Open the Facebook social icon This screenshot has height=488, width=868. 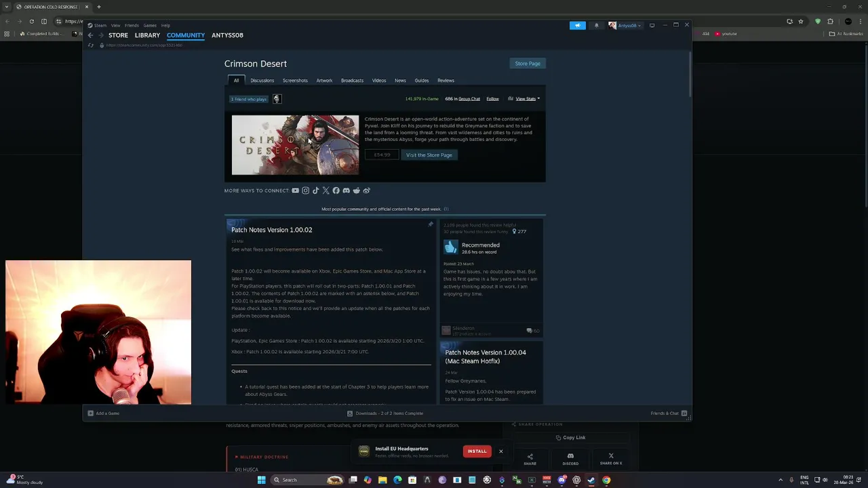[x=336, y=190]
